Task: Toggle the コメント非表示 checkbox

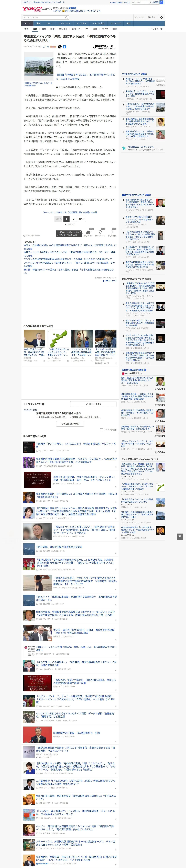Action: [102, 430]
